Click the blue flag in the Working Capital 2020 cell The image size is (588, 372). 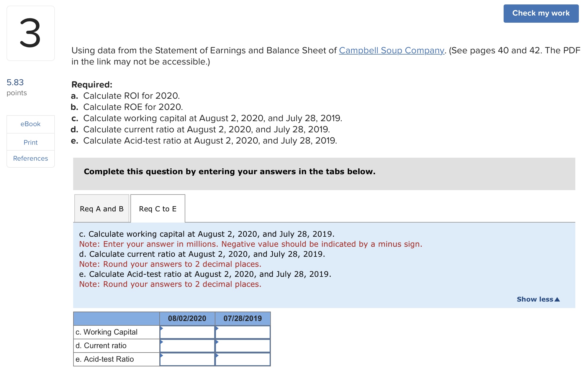coord(162,328)
